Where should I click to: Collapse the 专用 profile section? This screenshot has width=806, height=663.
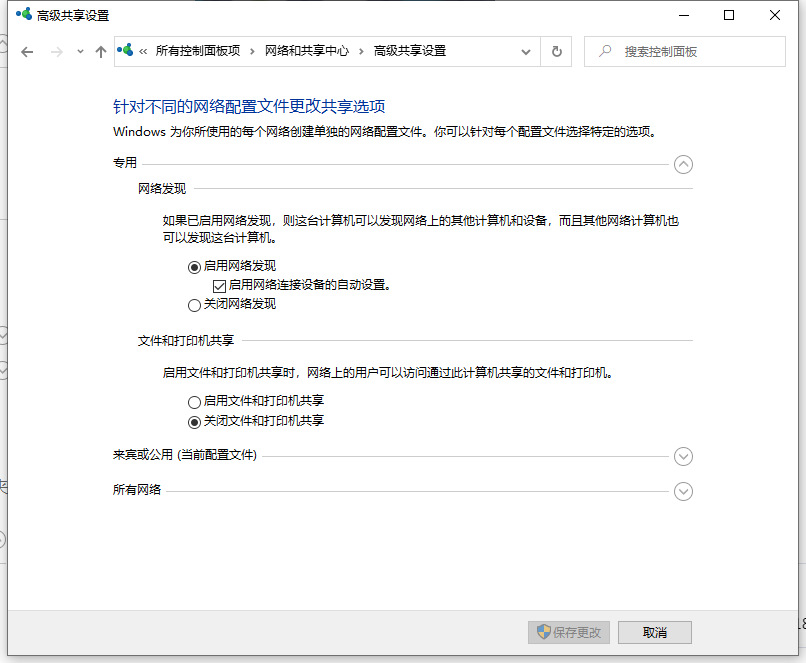tap(683, 164)
